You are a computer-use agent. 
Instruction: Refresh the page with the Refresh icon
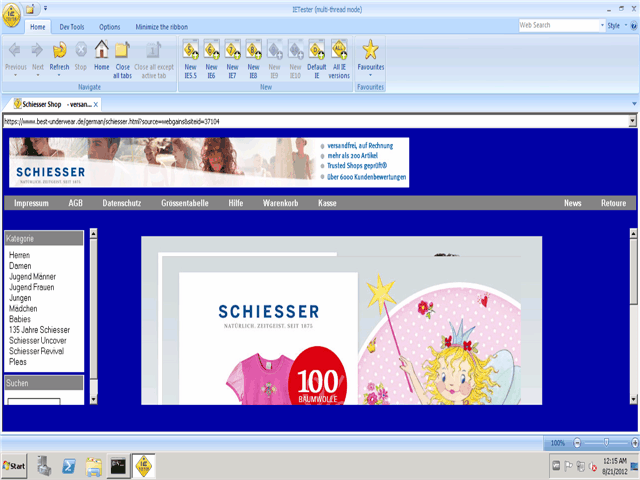tap(60, 50)
